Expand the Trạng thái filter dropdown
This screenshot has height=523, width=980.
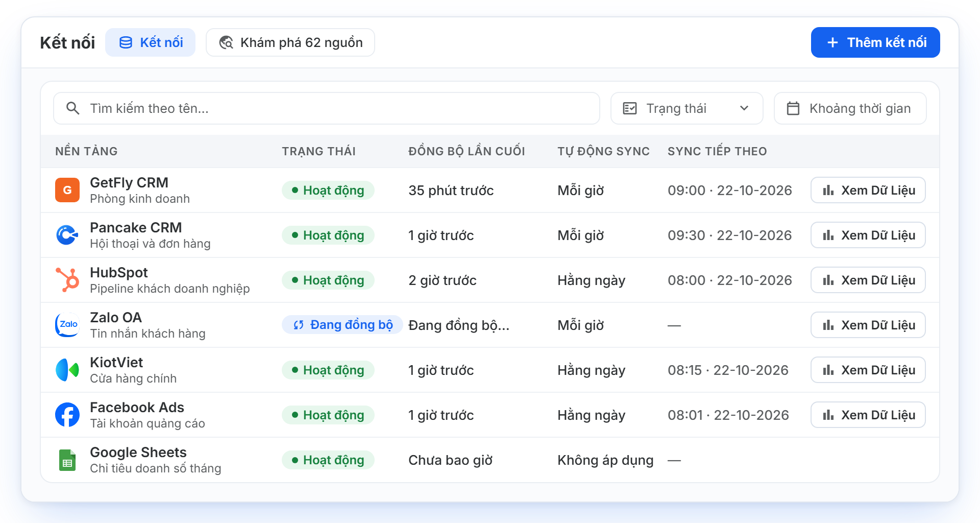tap(687, 108)
